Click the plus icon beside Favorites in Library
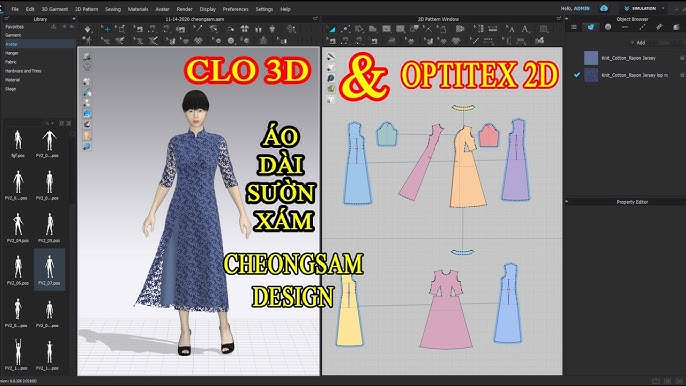686x386 pixels. 64,27
